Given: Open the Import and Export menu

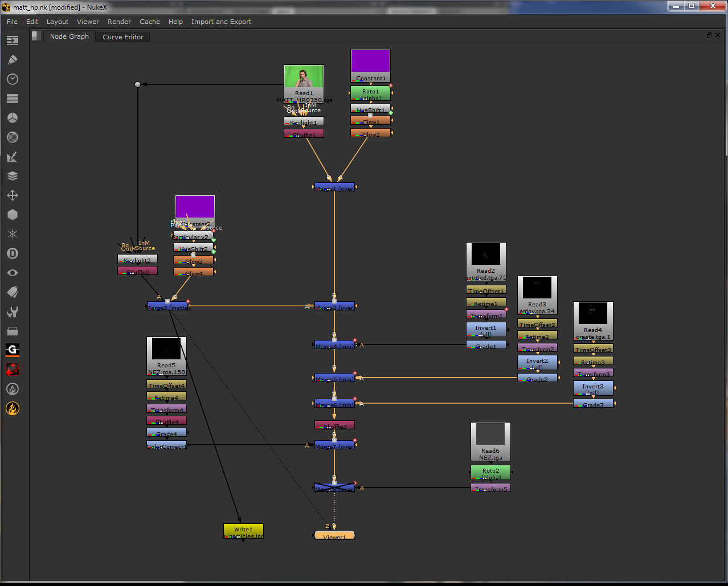Looking at the screenshot, I should 221,22.
